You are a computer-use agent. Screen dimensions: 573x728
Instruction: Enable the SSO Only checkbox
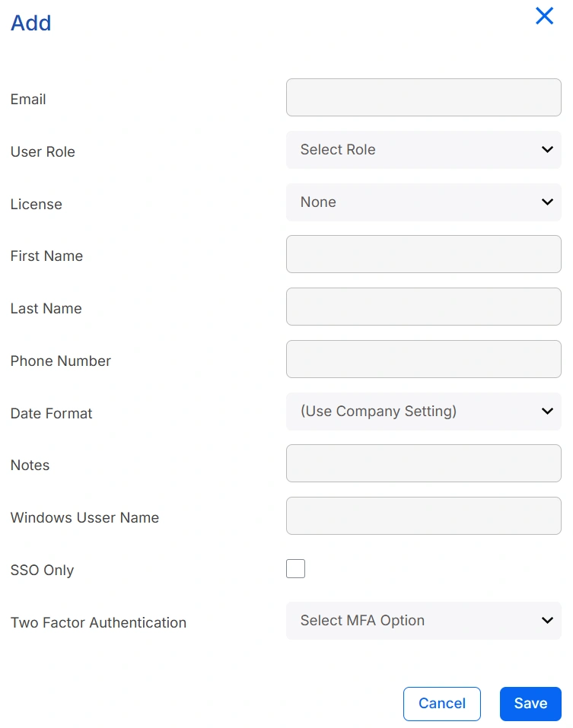tap(295, 569)
